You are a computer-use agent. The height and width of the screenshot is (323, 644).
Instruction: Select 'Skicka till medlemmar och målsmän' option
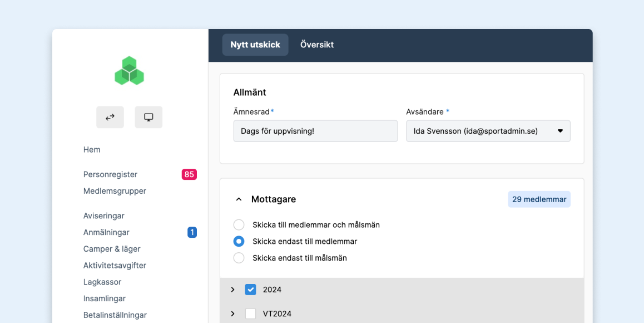tap(239, 225)
